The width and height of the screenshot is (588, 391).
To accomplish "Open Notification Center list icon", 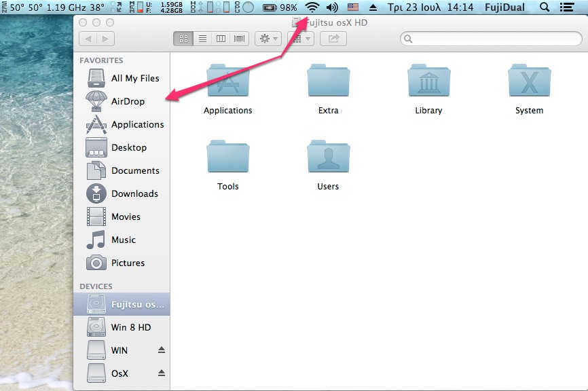I will point(567,7).
